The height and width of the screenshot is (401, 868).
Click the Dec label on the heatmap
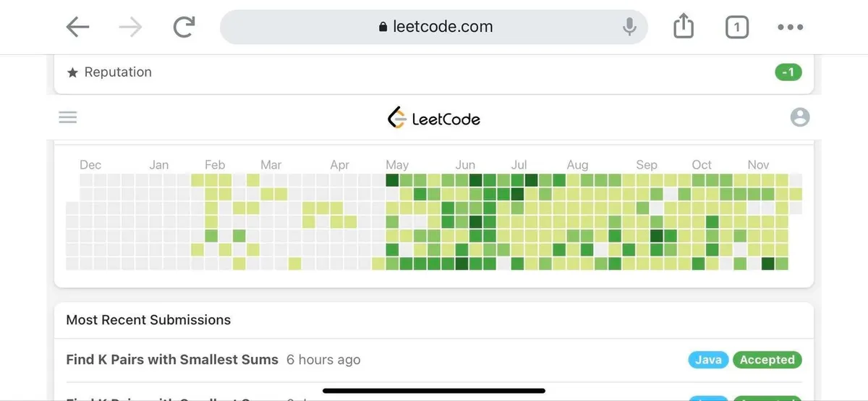[90, 165]
